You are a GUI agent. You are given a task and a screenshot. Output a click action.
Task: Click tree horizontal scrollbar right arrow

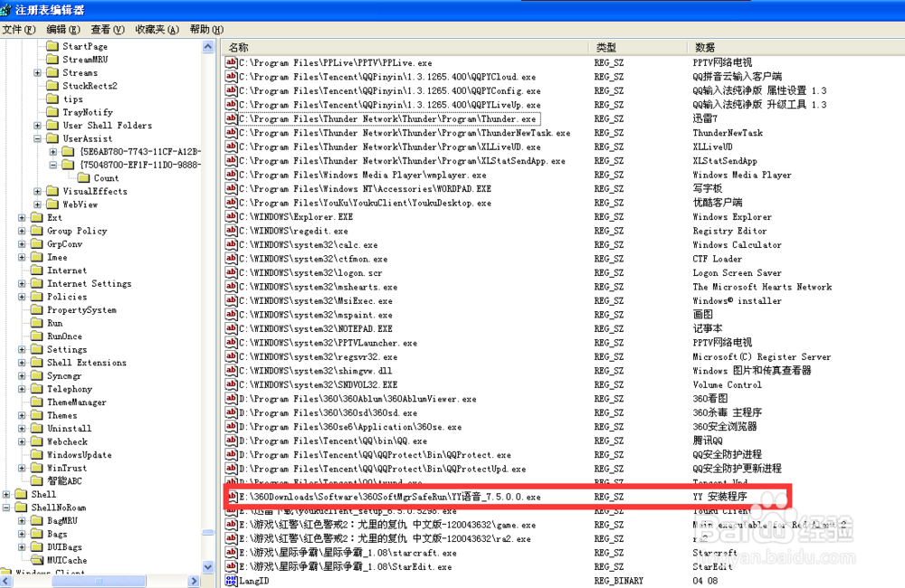pyautogui.click(x=194, y=581)
